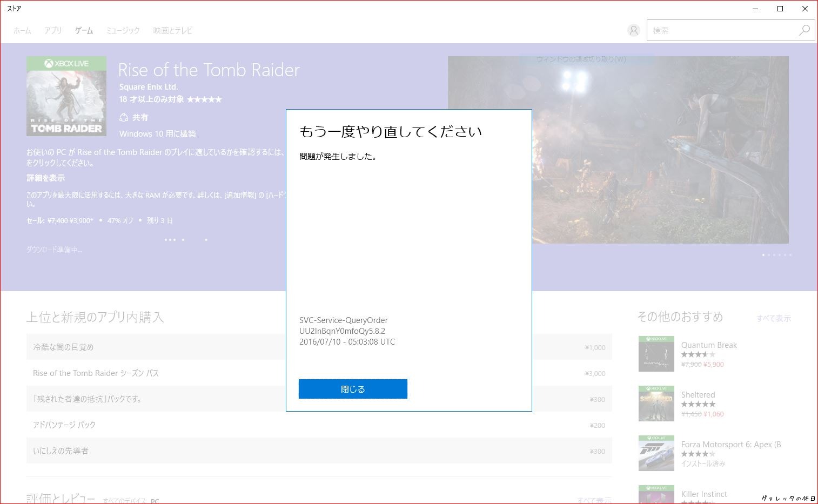The image size is (818, 504).
Task: Select アドバンテージ パック purchase row
Action: tap(319, 425)
